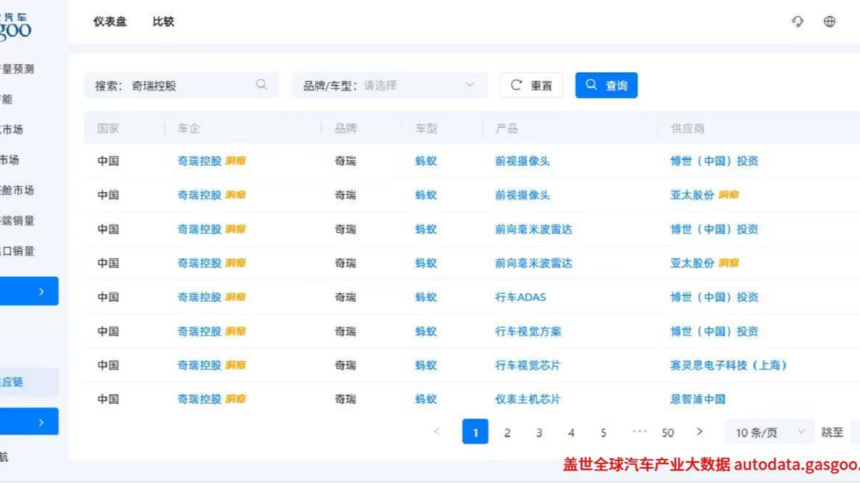Open the language globe icon

coord(829,21)
